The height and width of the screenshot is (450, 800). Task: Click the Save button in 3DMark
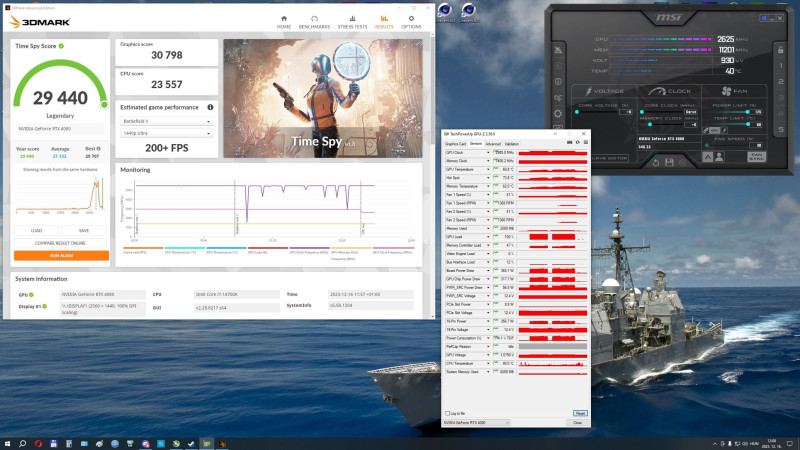[x=84, y=231]
